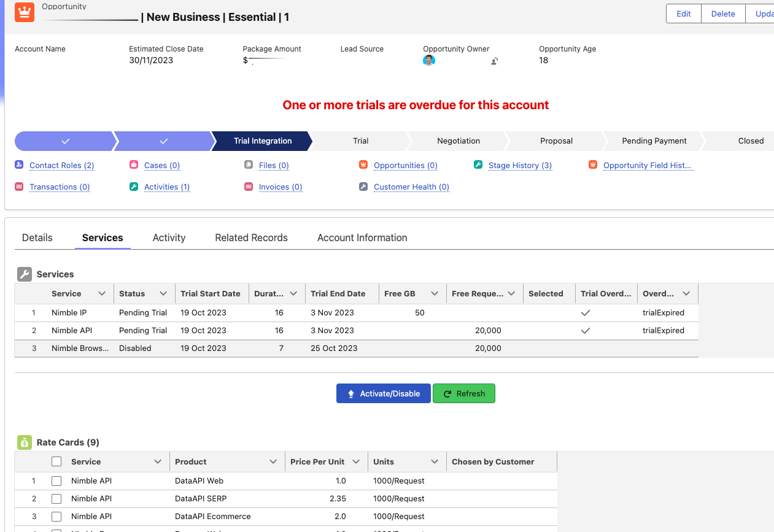The image size is (774, 532).
Task: Open the Activities (1) link
Action: coord(167,187)
